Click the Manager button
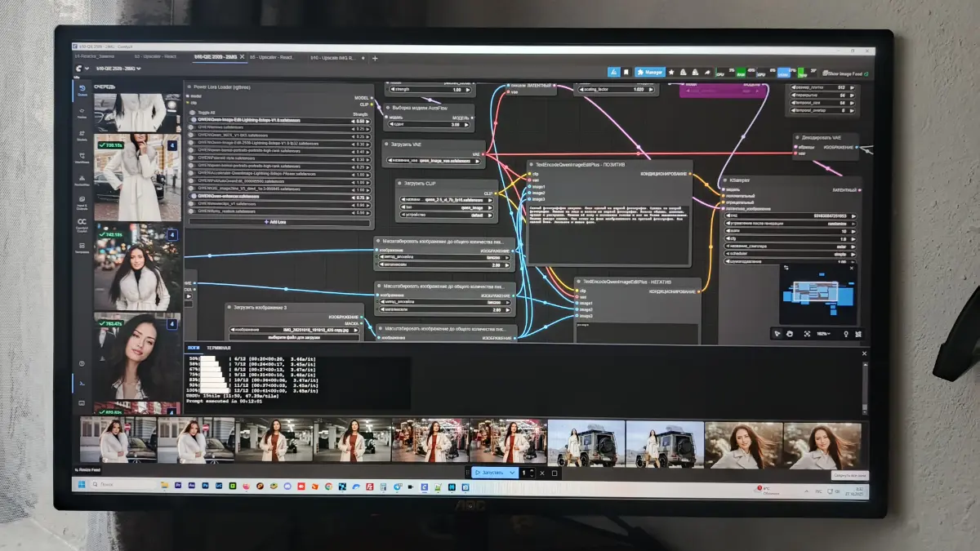Screen dimensions: 980x551 click(x=650, y=72)
